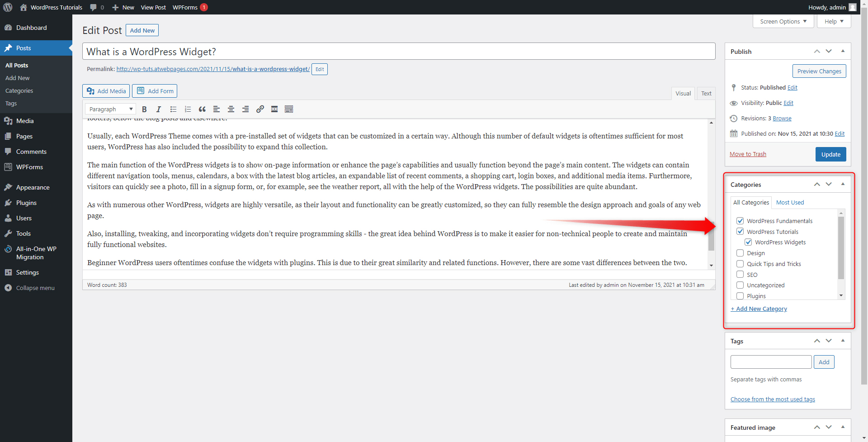Align text right
Image resolution: width=868 pixels, height=442 pixels.
pos(245,109)
